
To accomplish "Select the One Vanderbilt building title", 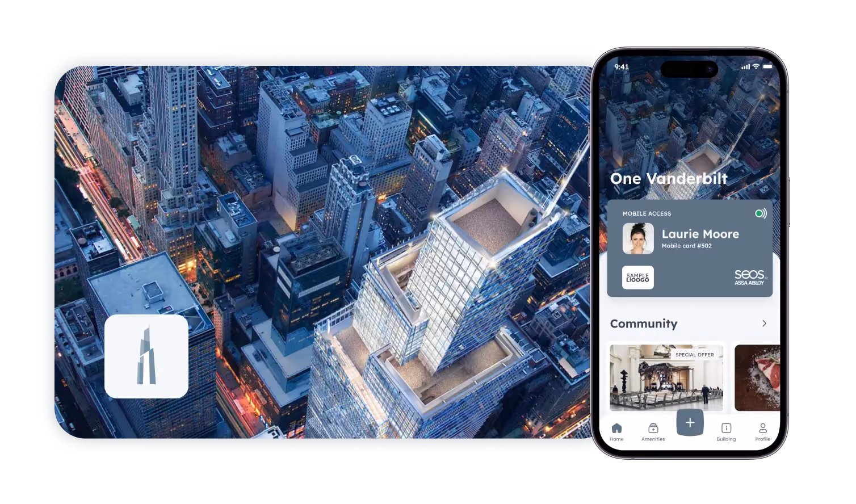I will click(x=669, y=179).
